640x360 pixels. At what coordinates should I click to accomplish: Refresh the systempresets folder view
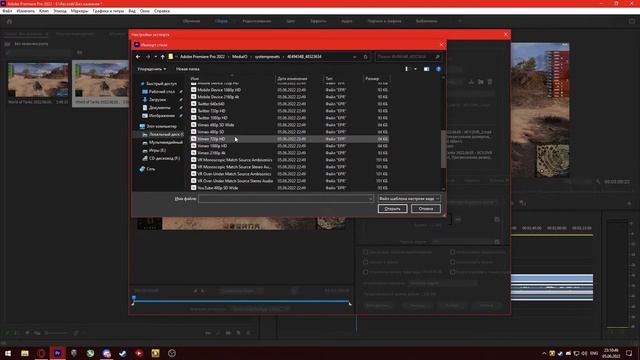[x=365, y=57]
